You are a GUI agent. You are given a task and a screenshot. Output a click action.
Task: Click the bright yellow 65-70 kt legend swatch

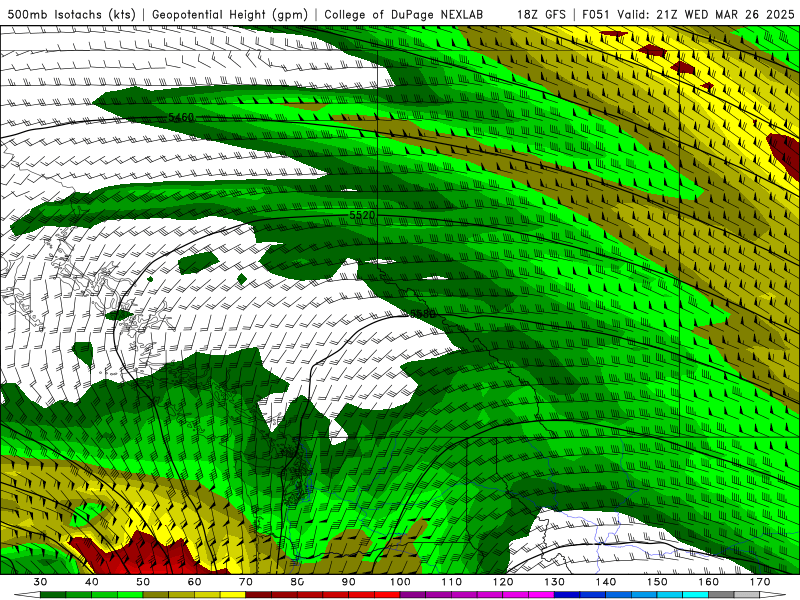tap(233, 595)
